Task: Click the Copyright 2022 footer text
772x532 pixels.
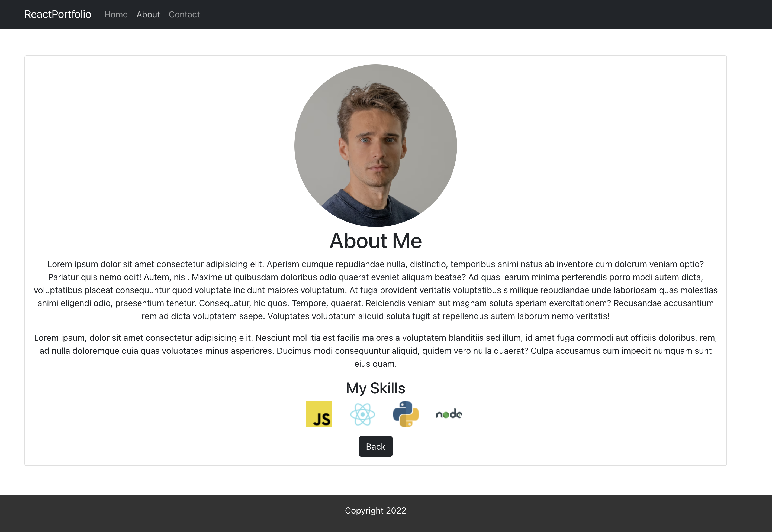Action: click(x=375, y=510)
